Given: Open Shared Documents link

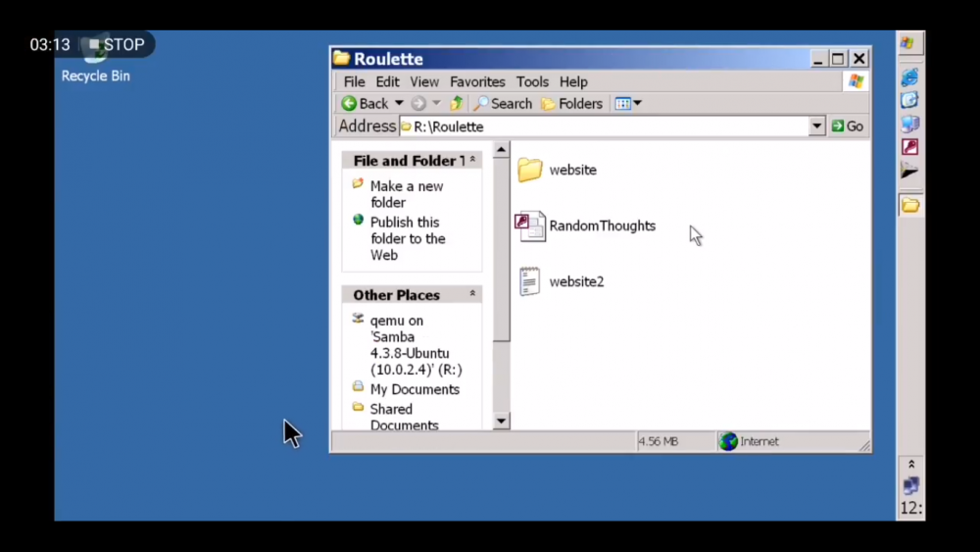Looking at the screenshot, I should tap(404, 417).
